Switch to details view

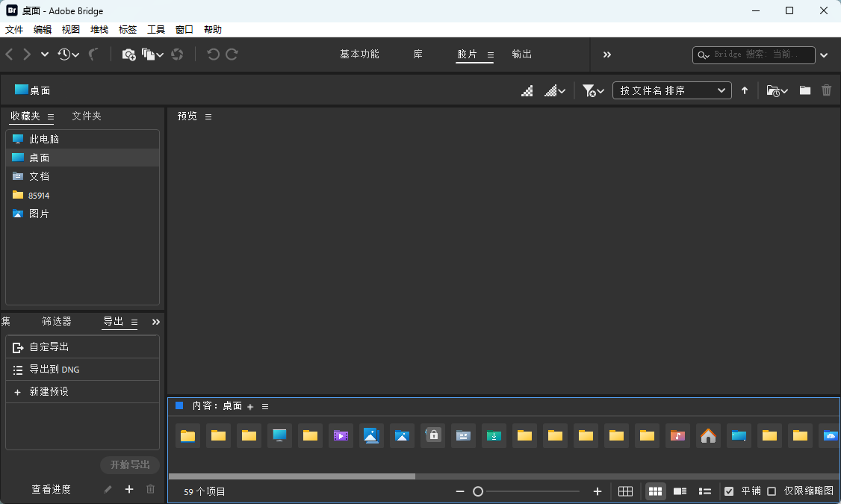[x=680, y=491]
